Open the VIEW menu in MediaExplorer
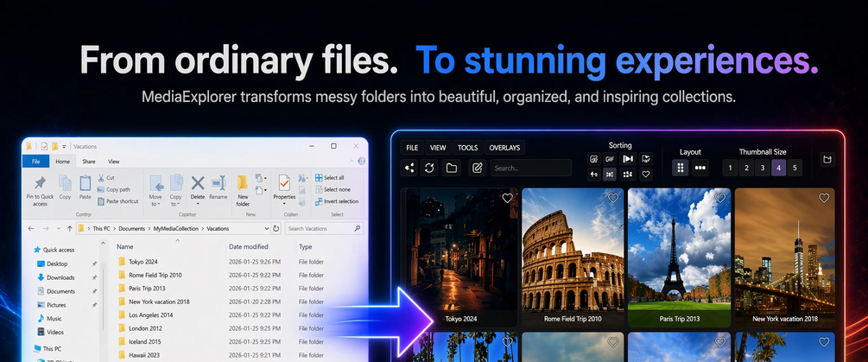This screenshot has height=362, width=868. pos(438,148)
